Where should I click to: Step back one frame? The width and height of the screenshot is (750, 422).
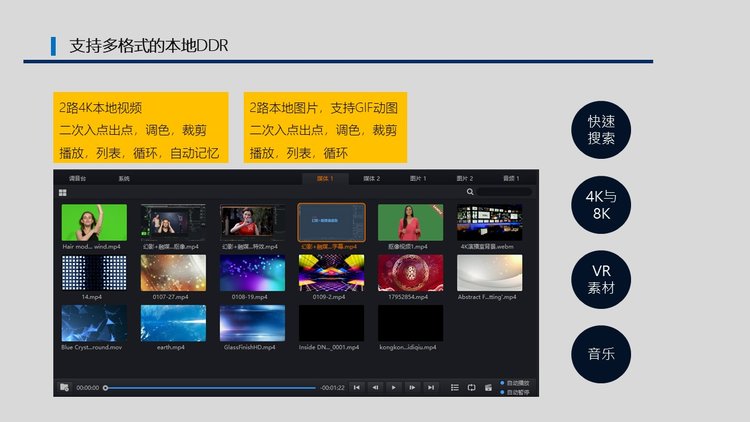click(375, 387)
